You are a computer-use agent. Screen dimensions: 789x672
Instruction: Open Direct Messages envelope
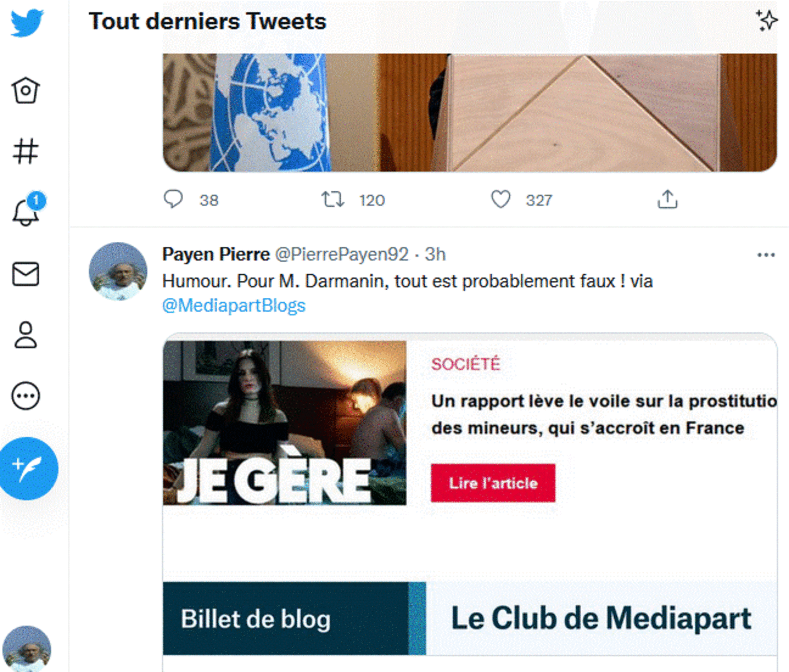[x=25, y=274]
